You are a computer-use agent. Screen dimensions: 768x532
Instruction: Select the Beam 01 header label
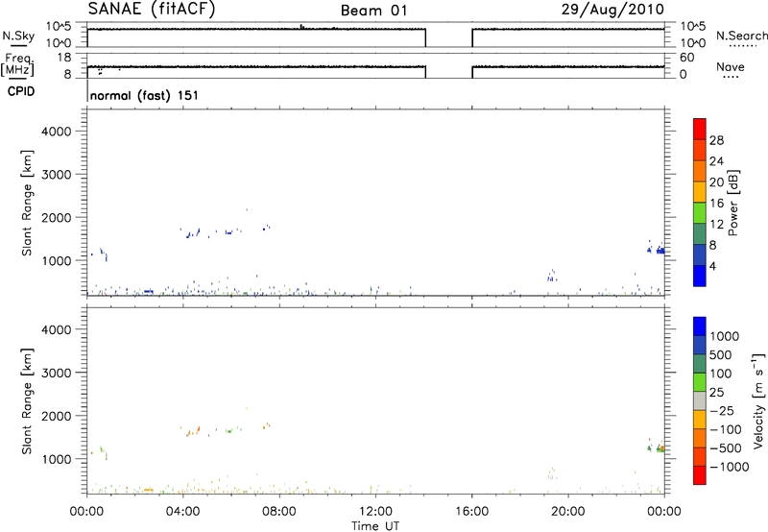(x=373, y=11)
